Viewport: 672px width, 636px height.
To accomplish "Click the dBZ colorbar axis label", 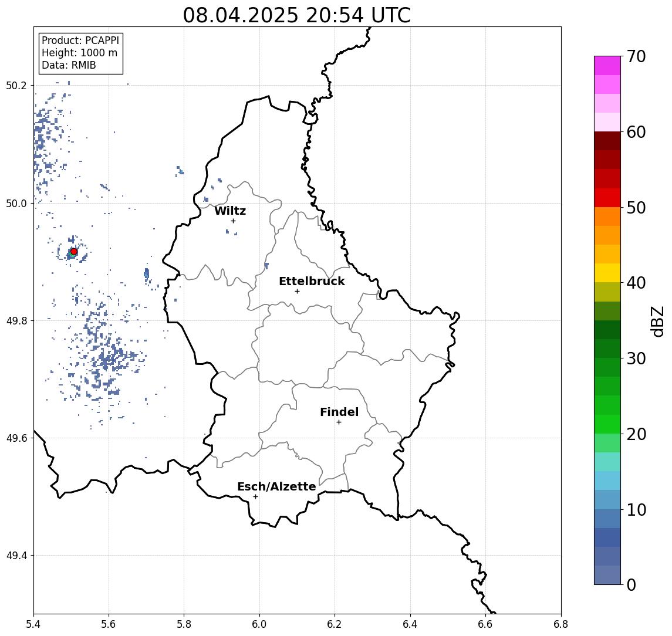I will pyautogui.click(x=657, y=321).
